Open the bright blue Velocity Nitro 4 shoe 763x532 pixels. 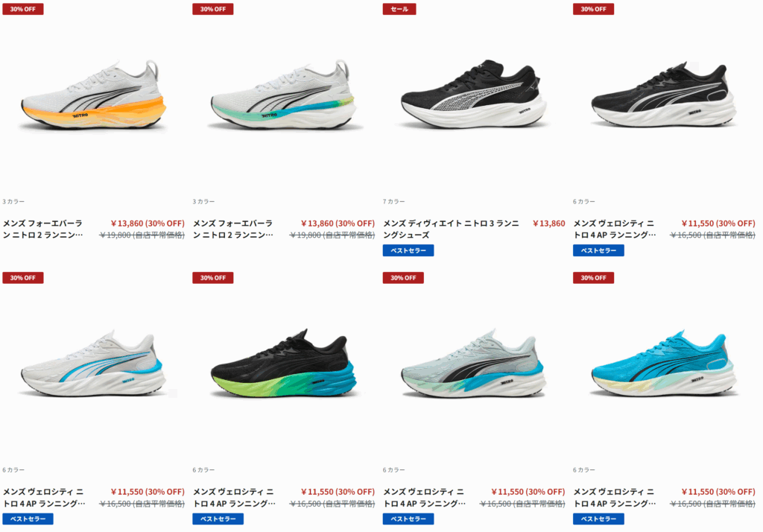click(664, 363)
